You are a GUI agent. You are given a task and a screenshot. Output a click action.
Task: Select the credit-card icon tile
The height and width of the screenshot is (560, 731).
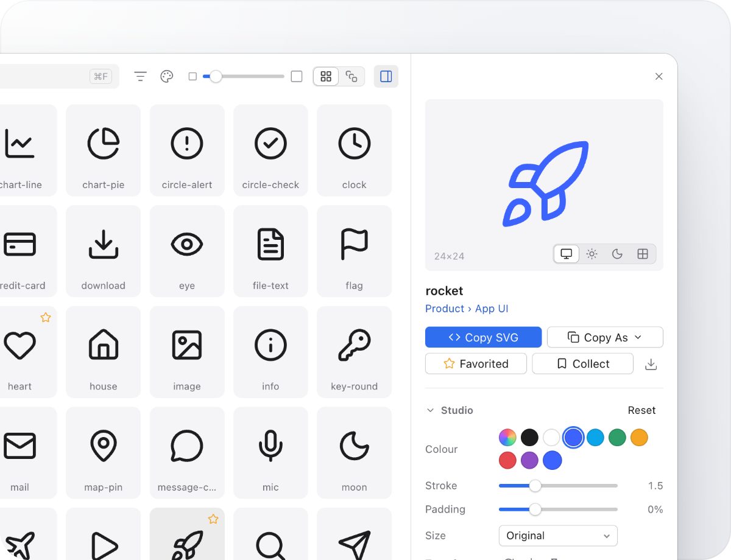(x=28, y=251)
